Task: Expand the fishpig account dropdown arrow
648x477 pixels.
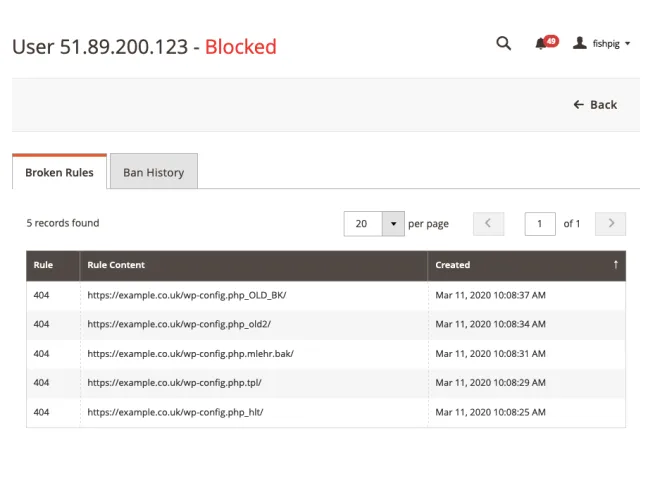Action: click(x=627, y=44)
